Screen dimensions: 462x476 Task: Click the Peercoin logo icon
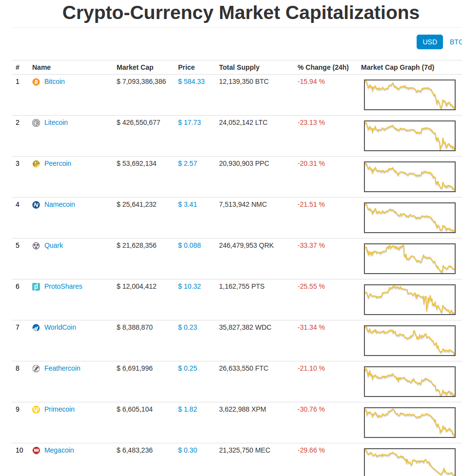(x=36, y=164)
